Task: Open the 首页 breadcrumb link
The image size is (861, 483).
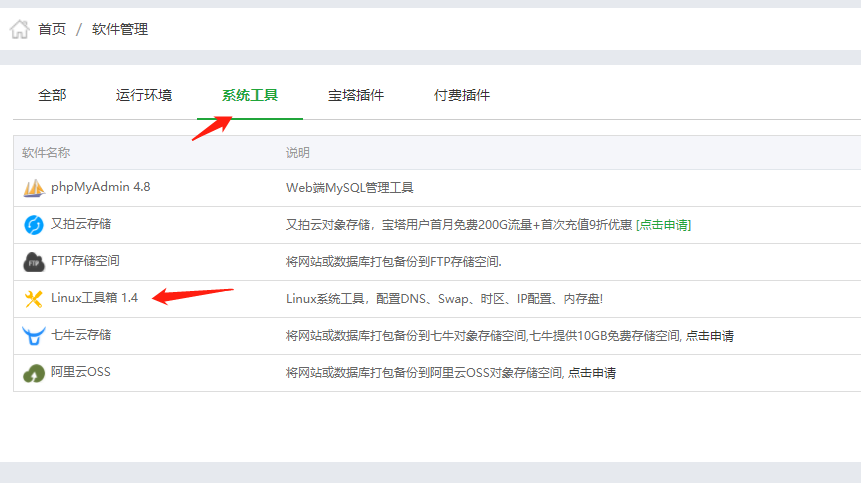Action: [52, 29]
